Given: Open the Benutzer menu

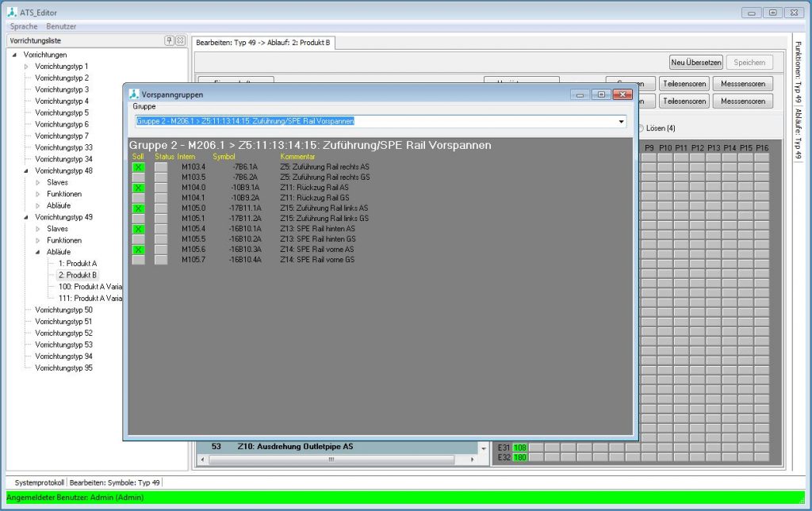Looking at the screenshot, I should [x=61, y=26].
